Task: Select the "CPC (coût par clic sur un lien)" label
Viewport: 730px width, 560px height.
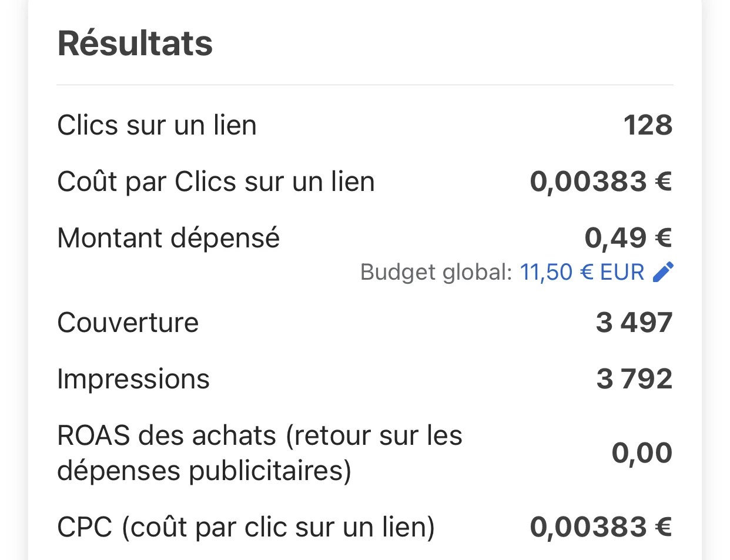Action: click(x=246, y=527)
